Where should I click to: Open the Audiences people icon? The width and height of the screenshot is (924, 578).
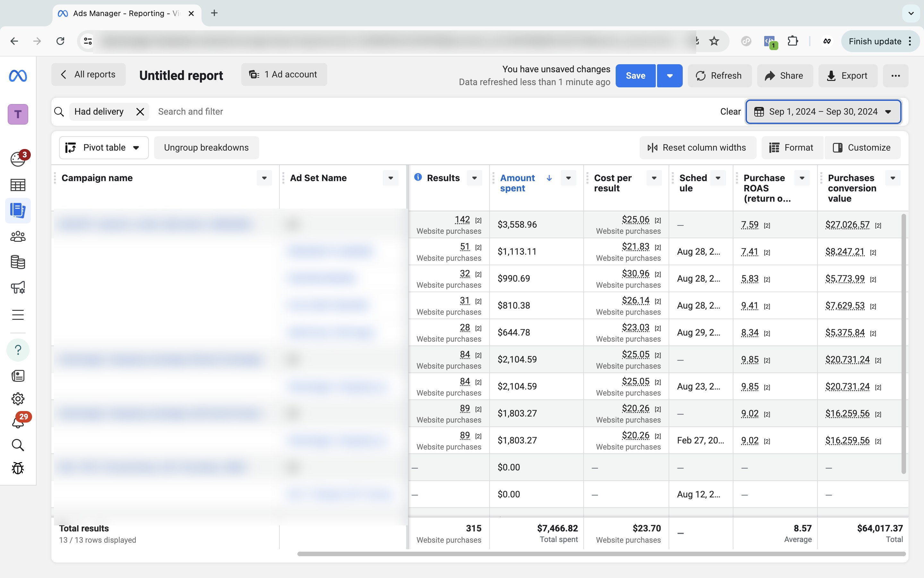(18, 237)
